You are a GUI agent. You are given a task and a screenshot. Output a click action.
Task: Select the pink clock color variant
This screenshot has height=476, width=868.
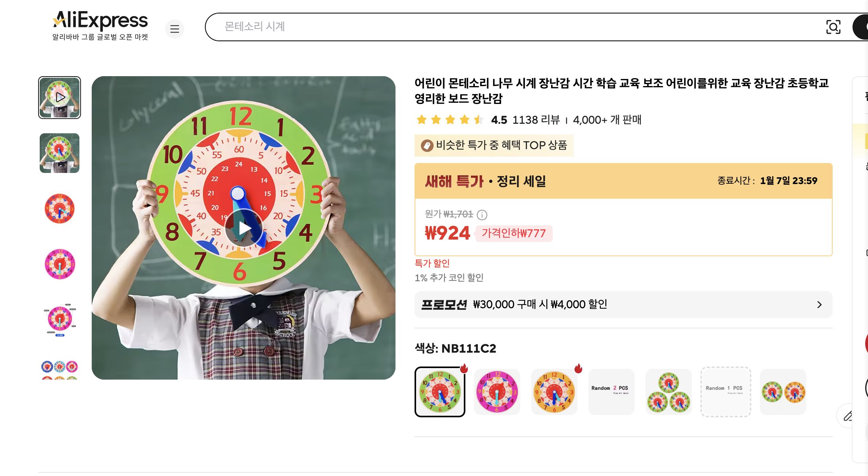pos(497,392)
